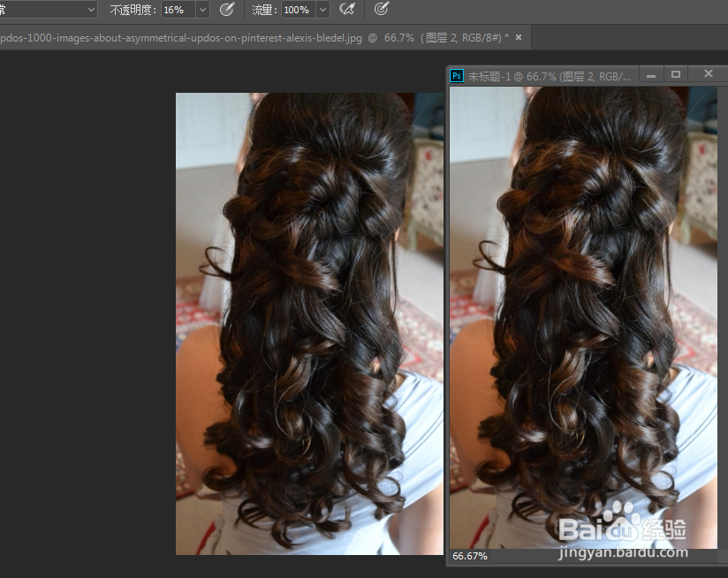The width and height of the screenshot is (728, 578).
Task: Click the opacity 16% input field
Action: click(x=178, y=10)
